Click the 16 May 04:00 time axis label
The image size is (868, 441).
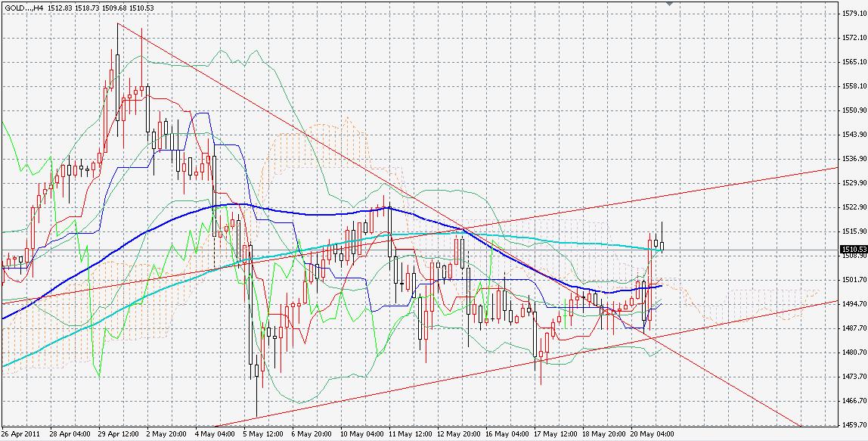[506, 433]
